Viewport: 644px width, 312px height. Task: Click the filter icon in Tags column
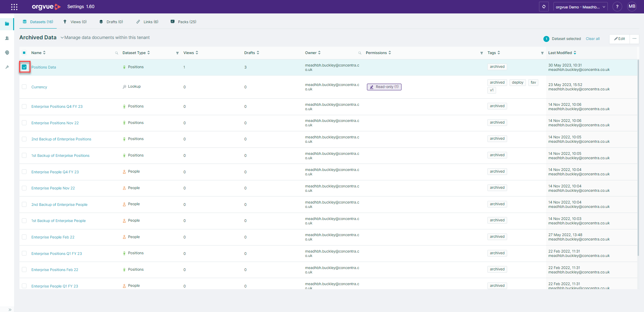(542, 53)
